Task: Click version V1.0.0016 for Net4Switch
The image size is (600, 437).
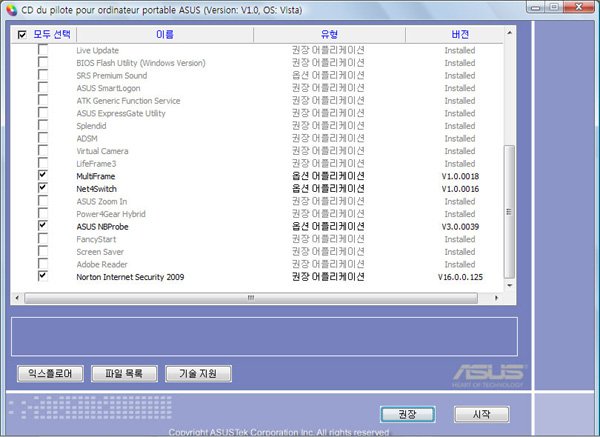Action: point(460,189)
